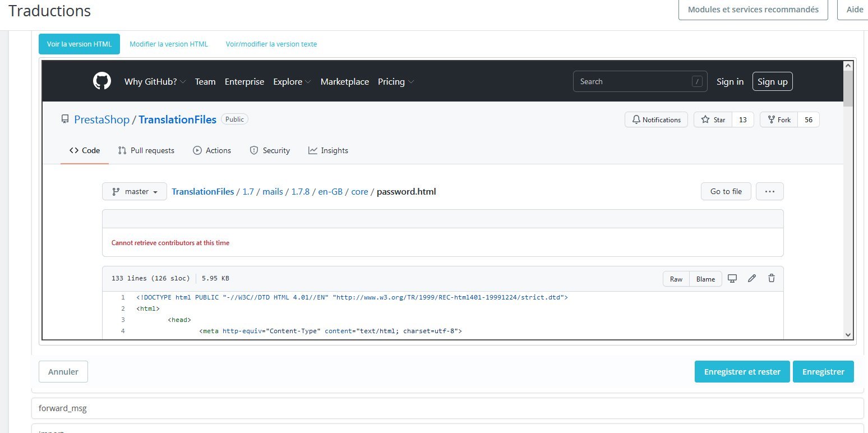The width and height of the screenshot is (868, 433).
Task: Open the TranslationFiles repository title link
Action: click(177, 119)
